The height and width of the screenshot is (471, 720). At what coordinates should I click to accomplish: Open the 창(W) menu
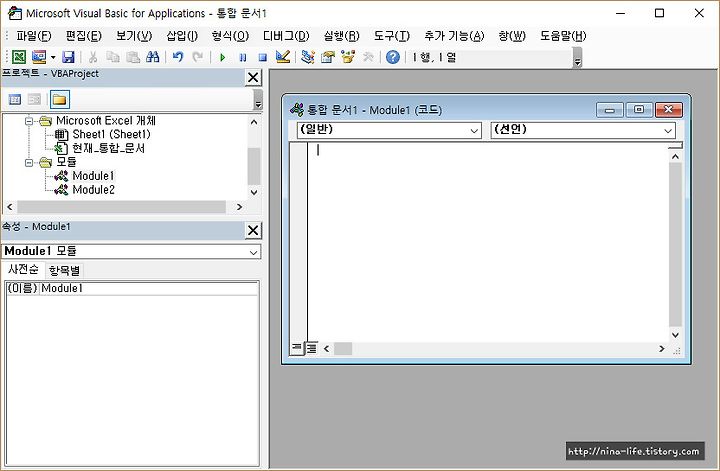point(512,36)
